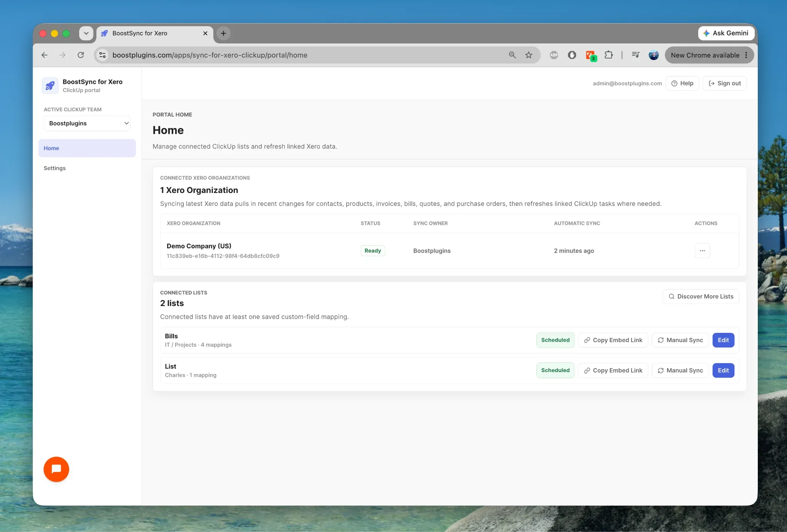787x532 pixels.
Task: Edit the Charles List row
Action: (723, 371)
